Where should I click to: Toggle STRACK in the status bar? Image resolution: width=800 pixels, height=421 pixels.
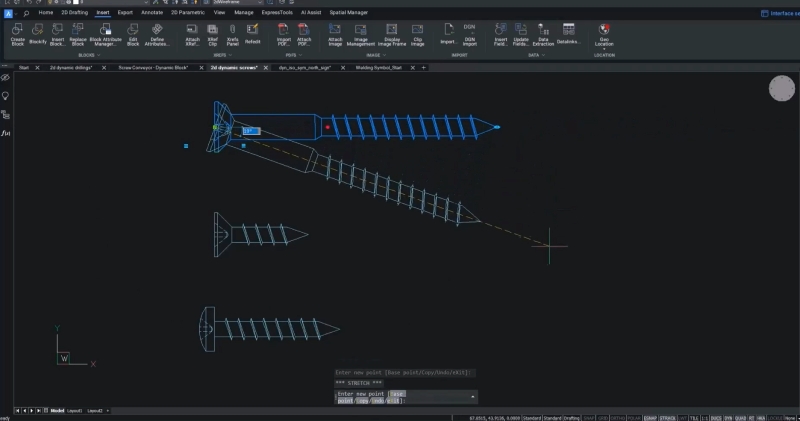(x=667, y=418)
